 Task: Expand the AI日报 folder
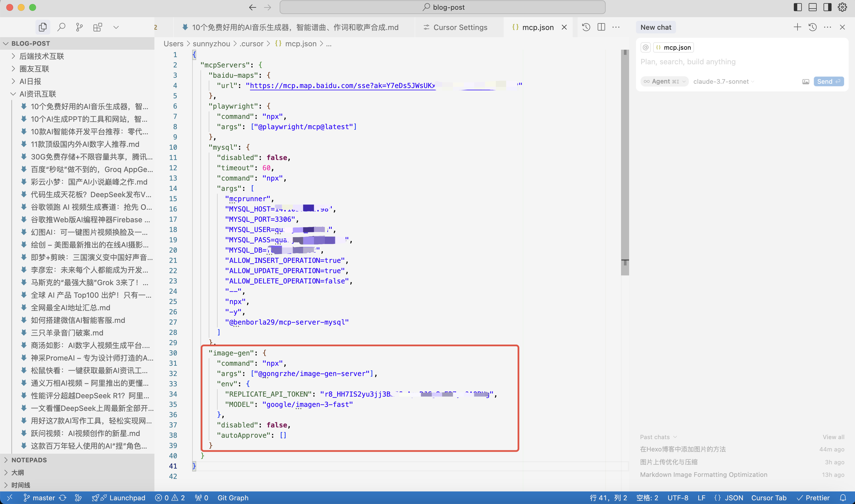[30, 81]
